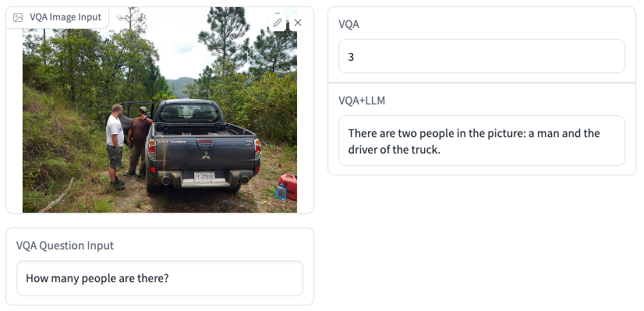Screen dimensions: 644x311
Task: Click the truck's rear cab window
Action: tap(189, 113)
